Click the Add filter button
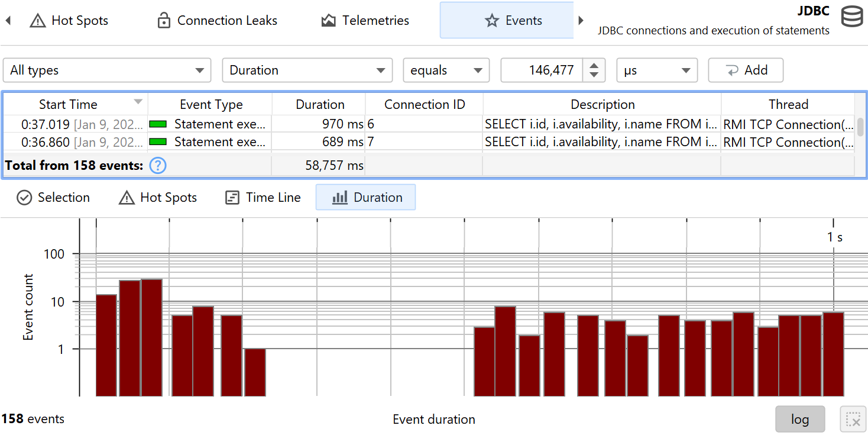This screenshot has width=868, height=435. pyautogui.click(x=746, y=70)
